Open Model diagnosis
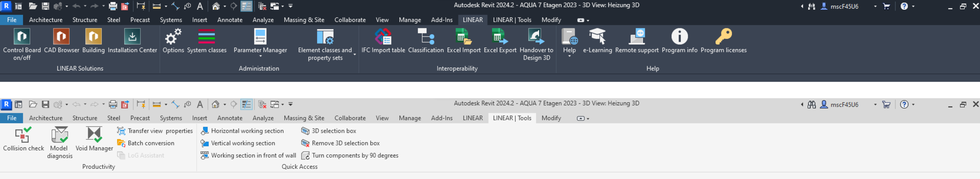Viewport: 980px width, 179px height. (x=59, y=142)
